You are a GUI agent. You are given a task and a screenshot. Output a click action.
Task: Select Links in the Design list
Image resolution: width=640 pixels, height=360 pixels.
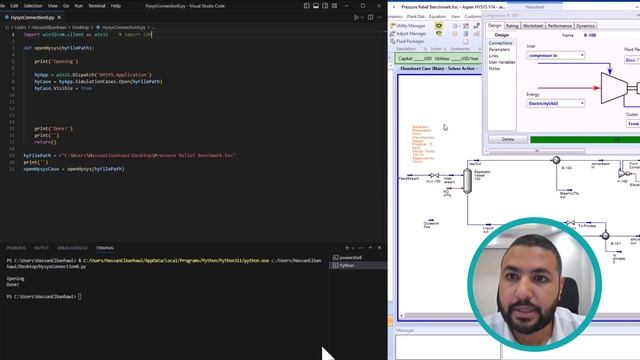coord(493,56)
